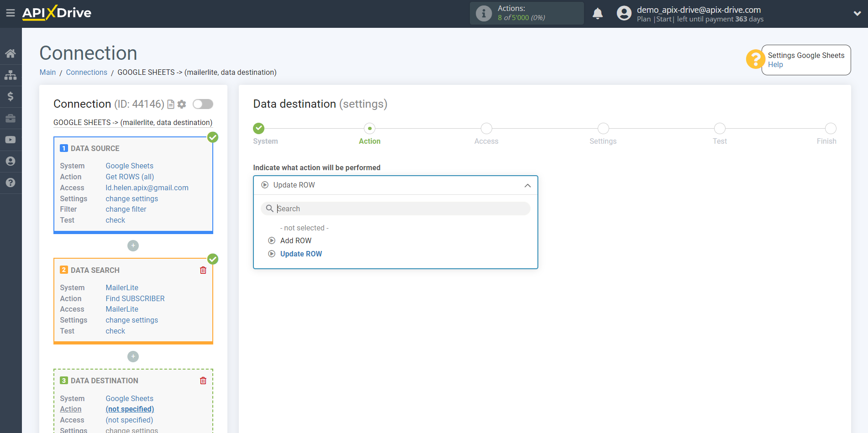Click the Action step in wizard
The image size is (868, 433).
click(370, 128)
